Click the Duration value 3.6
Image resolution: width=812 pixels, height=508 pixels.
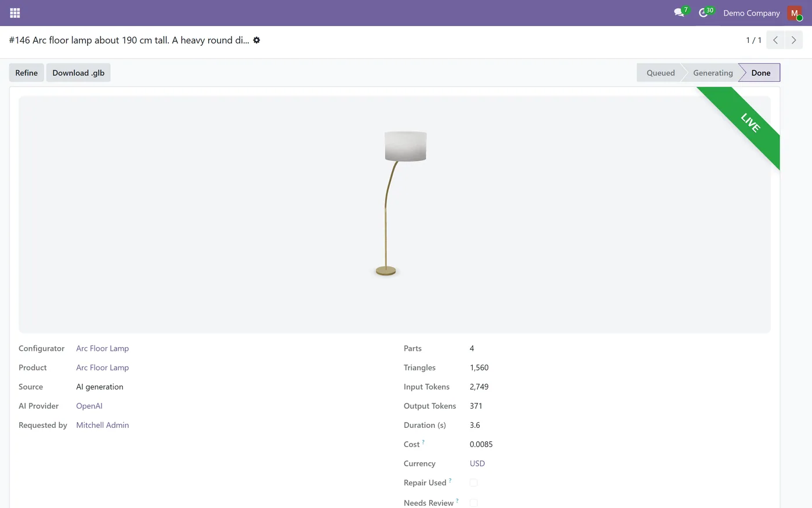[475, 425]
